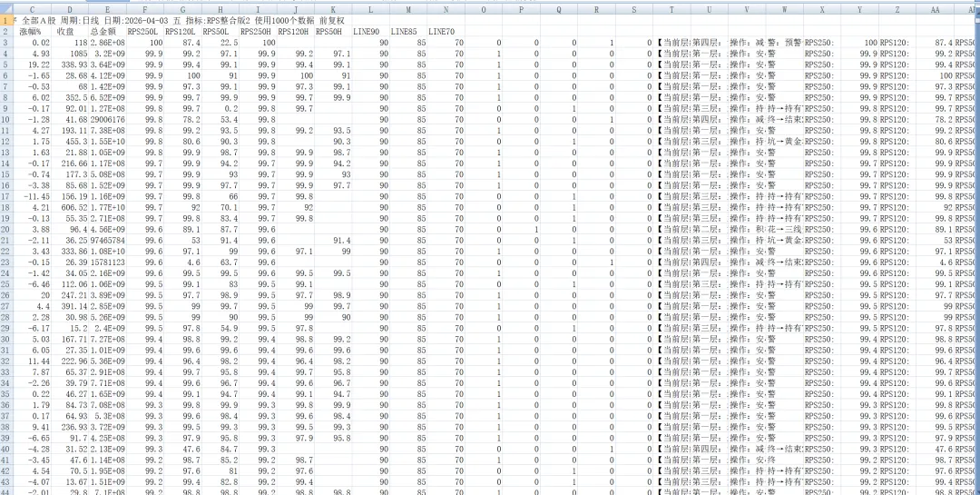Select column AA header

(935, 10)
